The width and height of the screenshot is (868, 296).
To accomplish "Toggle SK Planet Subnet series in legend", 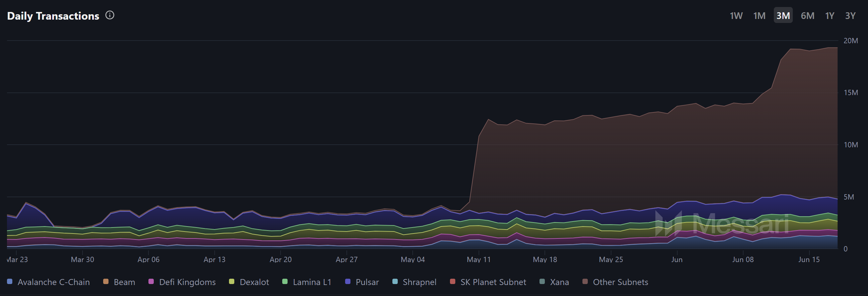I will pos(488,282).
